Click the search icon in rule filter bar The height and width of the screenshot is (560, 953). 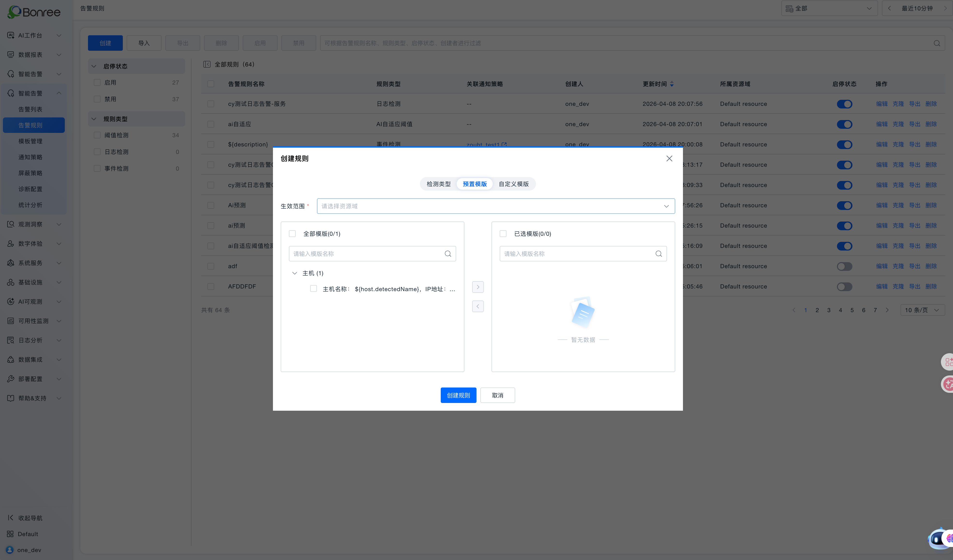937,43
